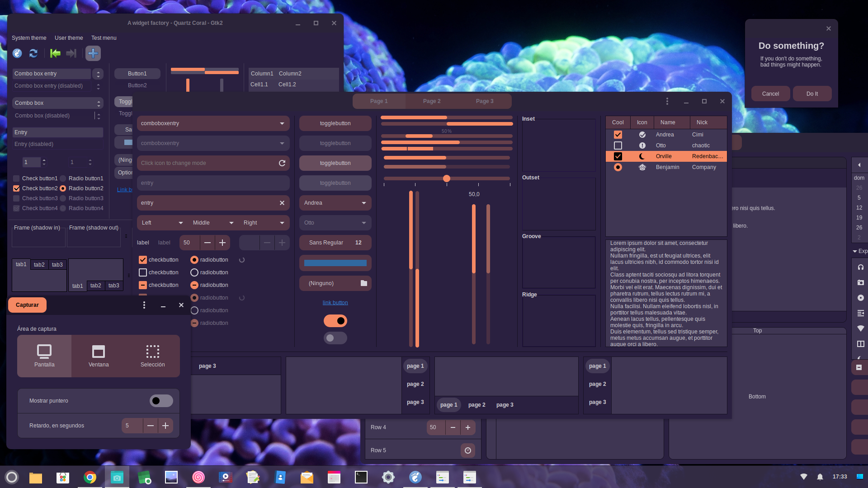Open the terminal icon in the taskbar

pos(361,477)
